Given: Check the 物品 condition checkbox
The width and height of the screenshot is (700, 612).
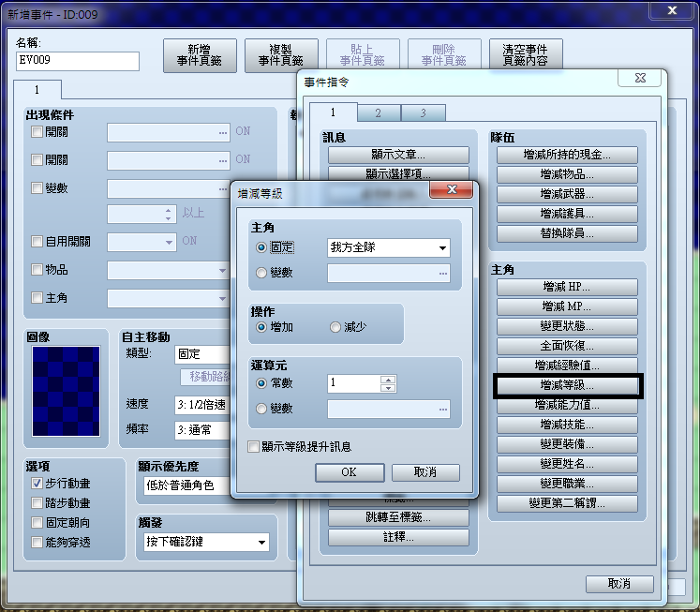Looking at the screenshot, I should click(37, 270).
